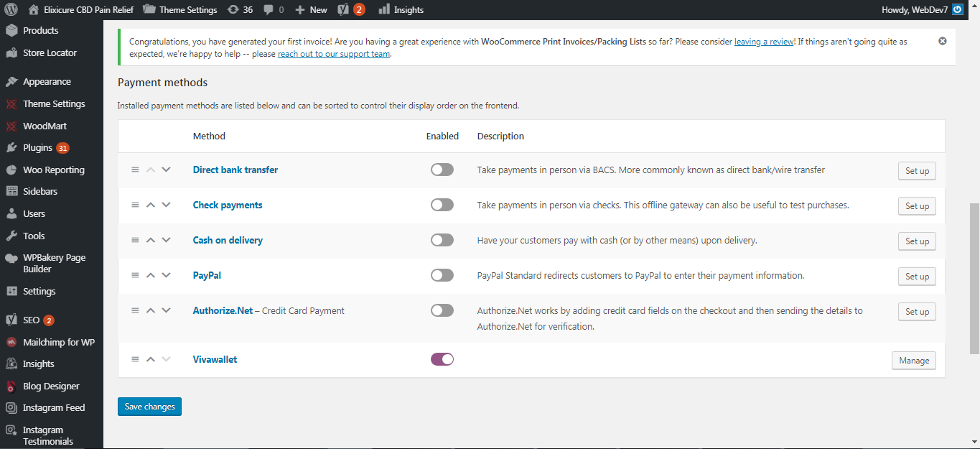Dismiss the invoice congratulations notice
Viewport: 980px width, 449px height.
(x=942, y=41)
